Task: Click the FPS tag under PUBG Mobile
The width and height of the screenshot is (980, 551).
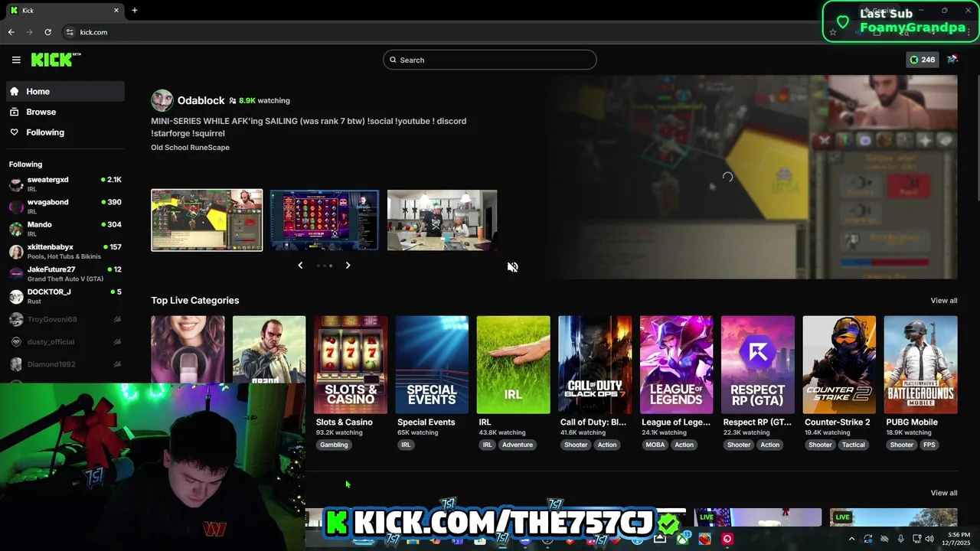Action: 929,445
